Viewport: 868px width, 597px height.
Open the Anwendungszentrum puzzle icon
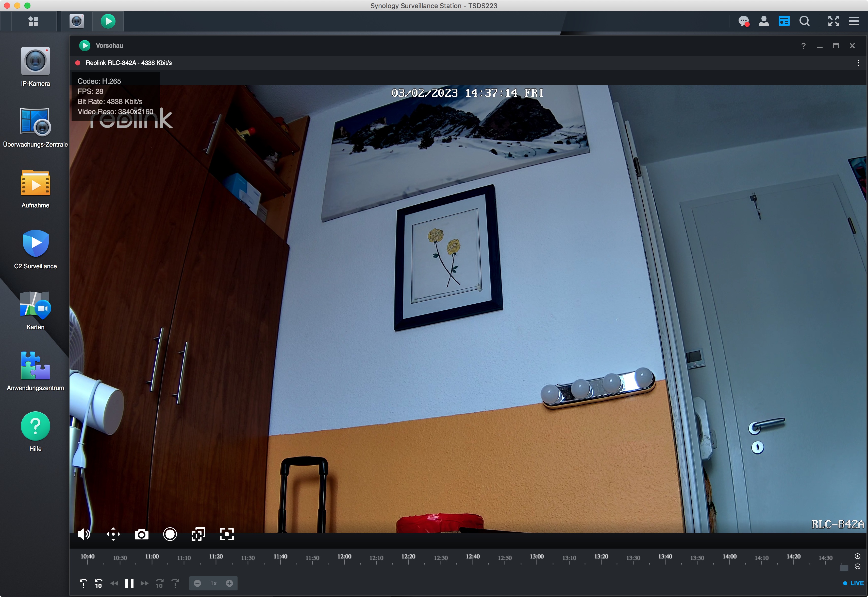tap(35, 366)
